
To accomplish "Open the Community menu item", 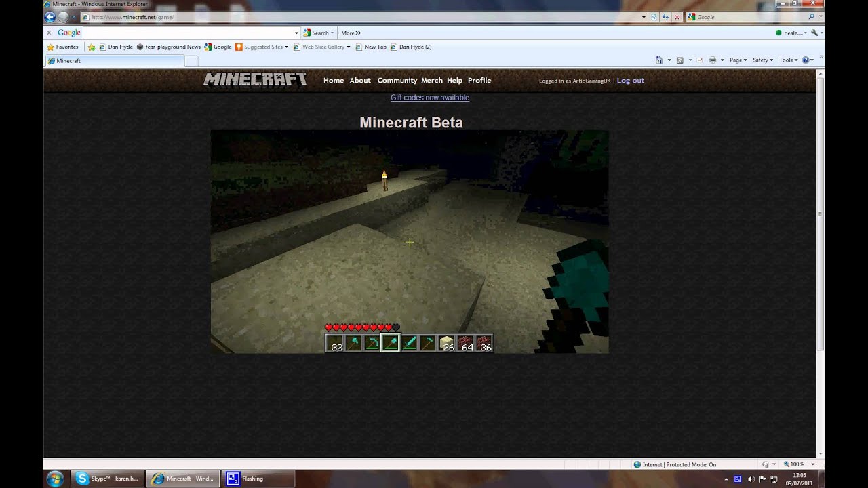I will coord(397,80).
